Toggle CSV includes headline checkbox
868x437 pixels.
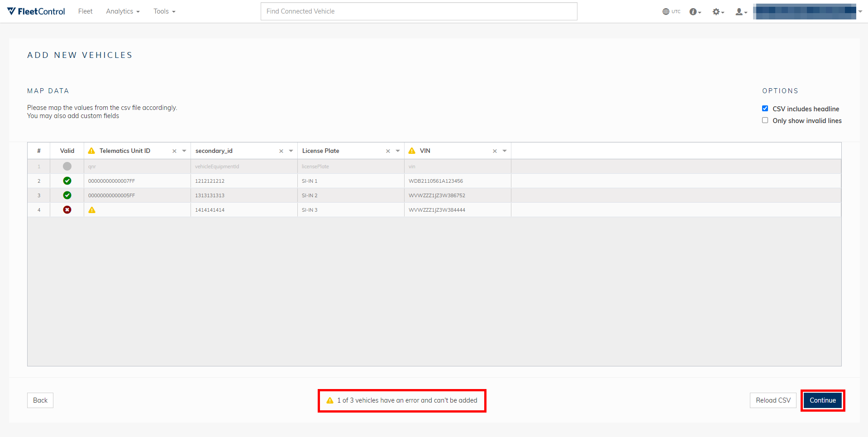765,109
